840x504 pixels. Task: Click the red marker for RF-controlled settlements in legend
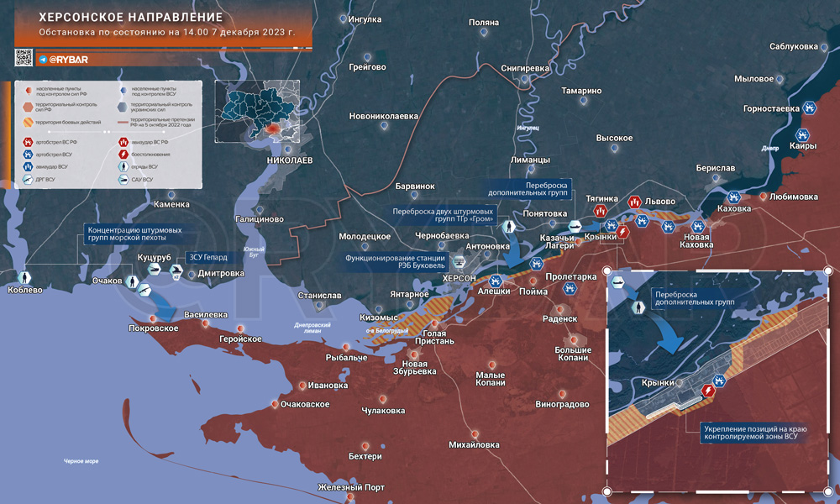coord(28,91)
